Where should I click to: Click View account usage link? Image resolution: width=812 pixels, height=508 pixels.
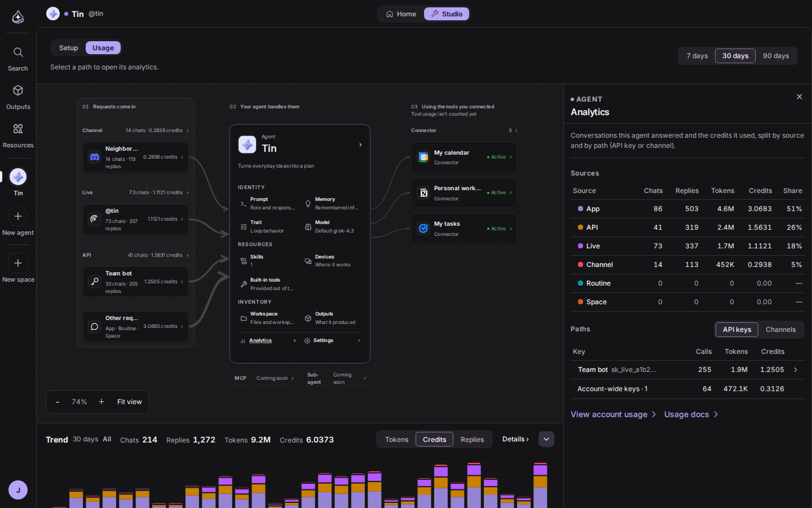(614, 414)
